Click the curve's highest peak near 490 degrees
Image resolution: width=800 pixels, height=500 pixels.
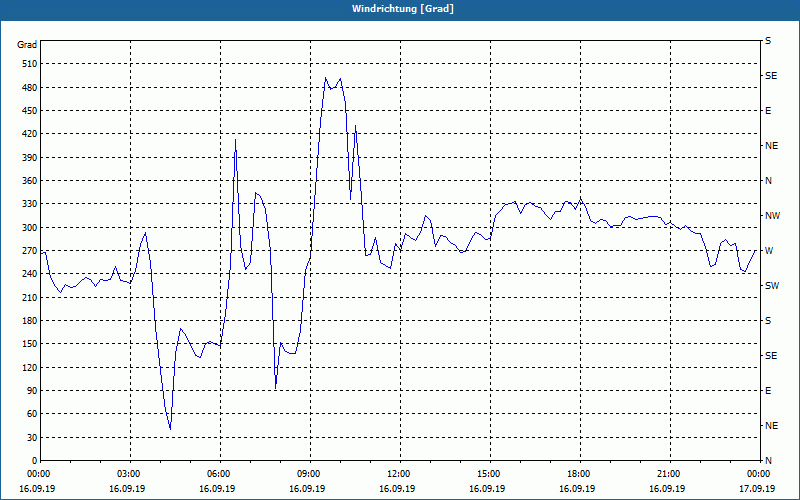click(x=326, y=78)
